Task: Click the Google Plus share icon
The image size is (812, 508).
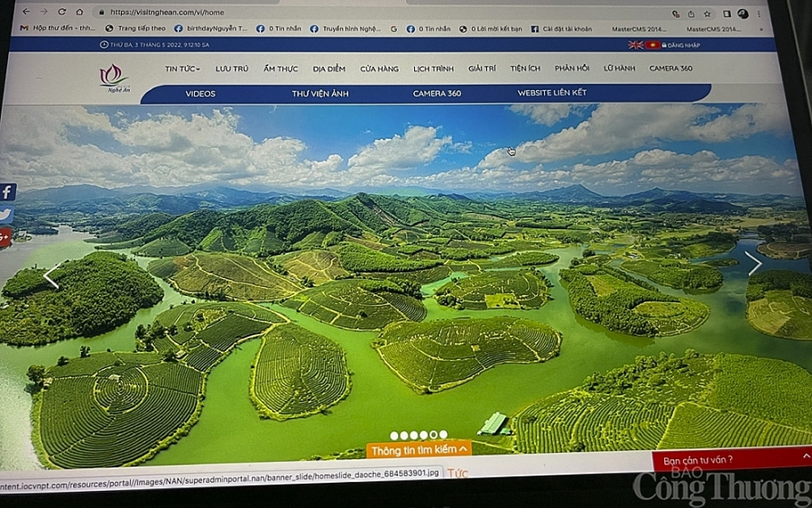Action: click(5, 236)
